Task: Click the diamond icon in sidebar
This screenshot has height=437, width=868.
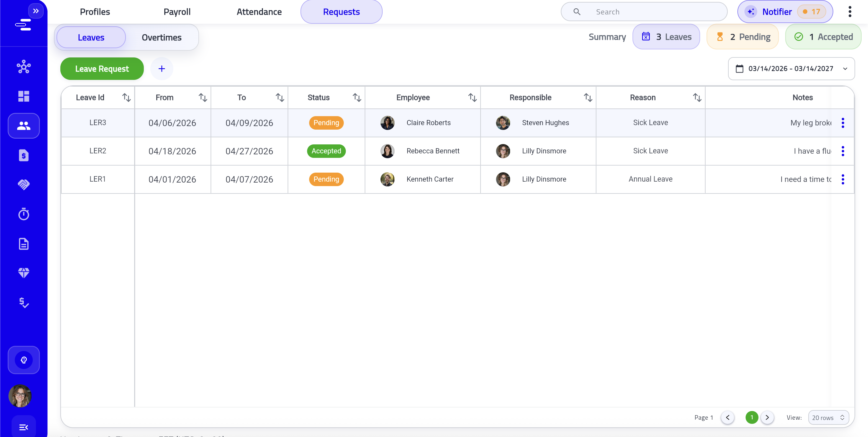Action: (x=23, y=273)
